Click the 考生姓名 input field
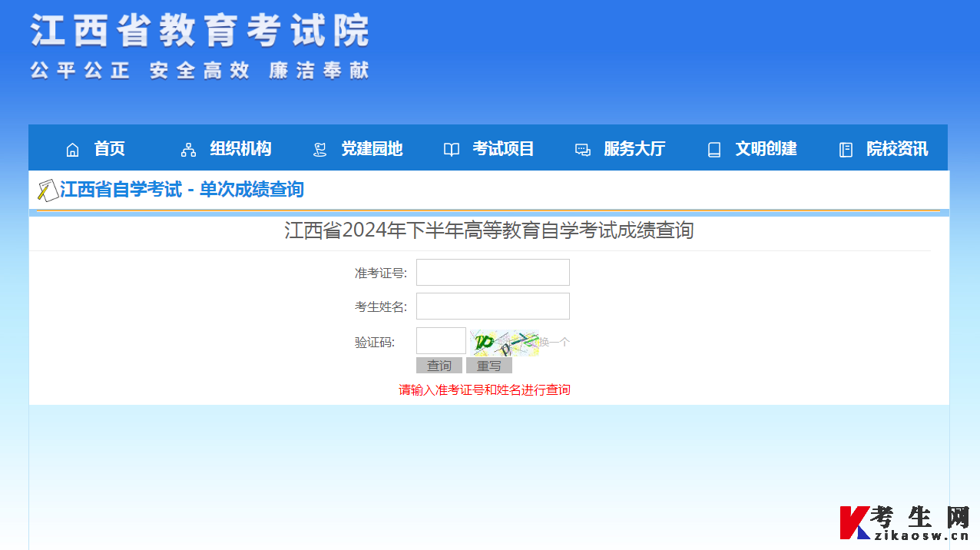Viewport: 980px width, 550px height. click(x=492, y=306)
